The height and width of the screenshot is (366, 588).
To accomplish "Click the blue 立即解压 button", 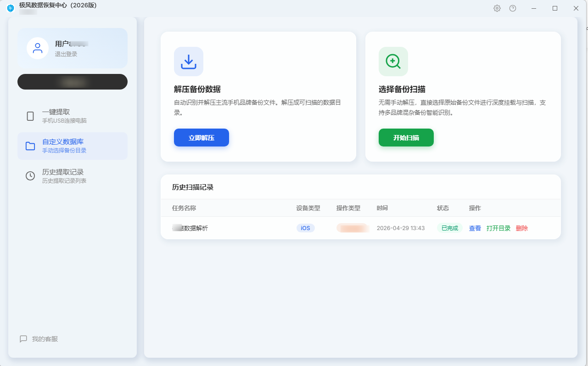I will [202, 138].
